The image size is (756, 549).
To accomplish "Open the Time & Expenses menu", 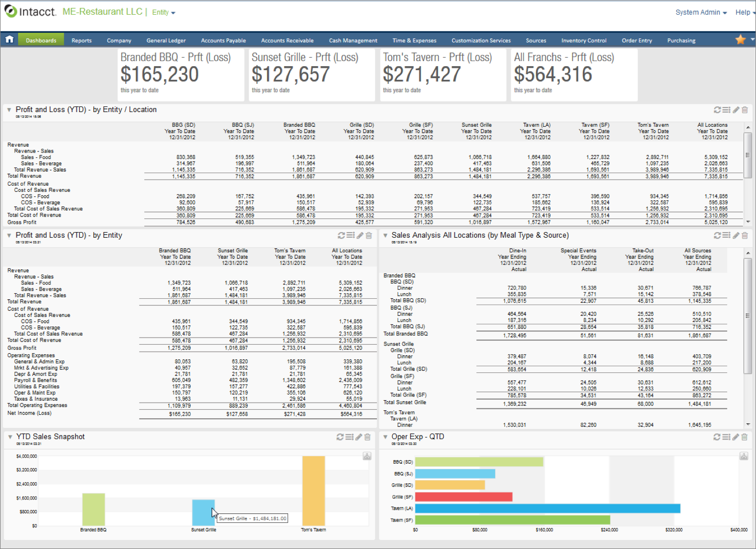I will coord(414,40).
